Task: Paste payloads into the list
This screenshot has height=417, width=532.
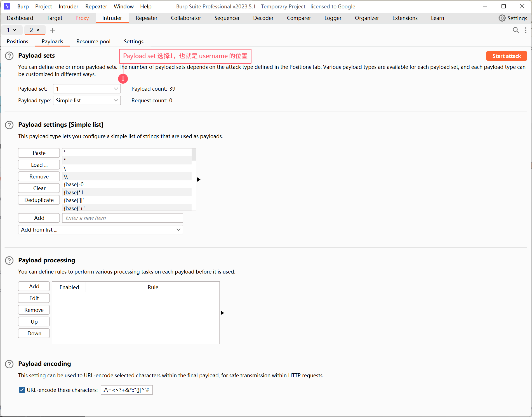Action: (x=39, y=153)
